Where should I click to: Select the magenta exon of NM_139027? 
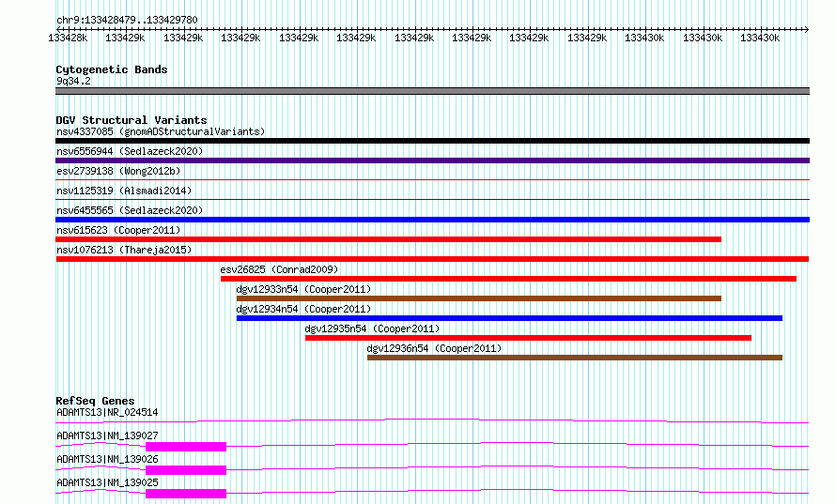(186, 447)
